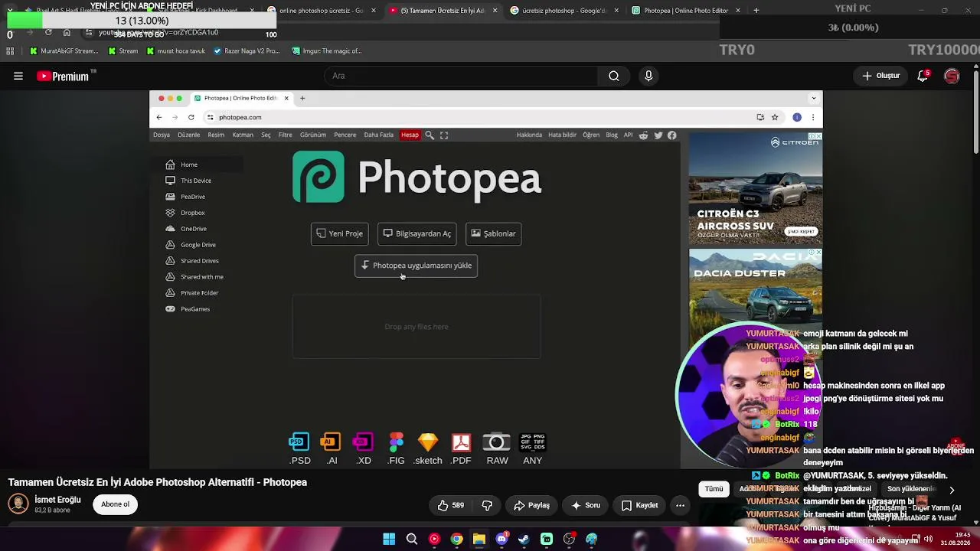Click Photopea uygulamasını yükle button
This screenshot has height=551, width=980.
416,266
